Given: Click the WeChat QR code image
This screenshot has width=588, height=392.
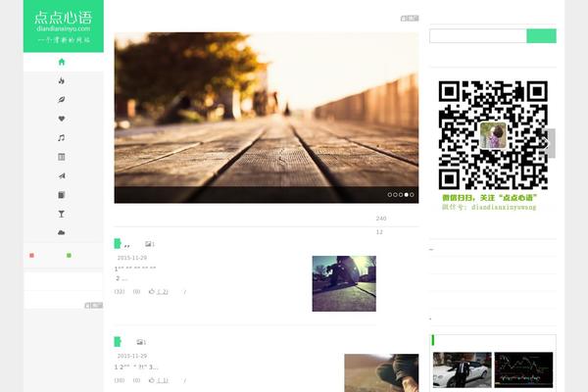Looking at the screenshot, I should (493, 135).
